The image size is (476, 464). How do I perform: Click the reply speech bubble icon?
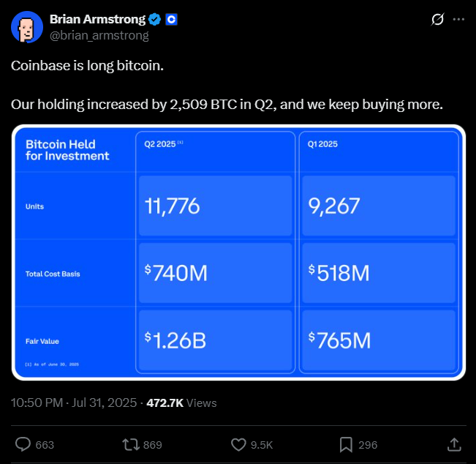point(23,444)
